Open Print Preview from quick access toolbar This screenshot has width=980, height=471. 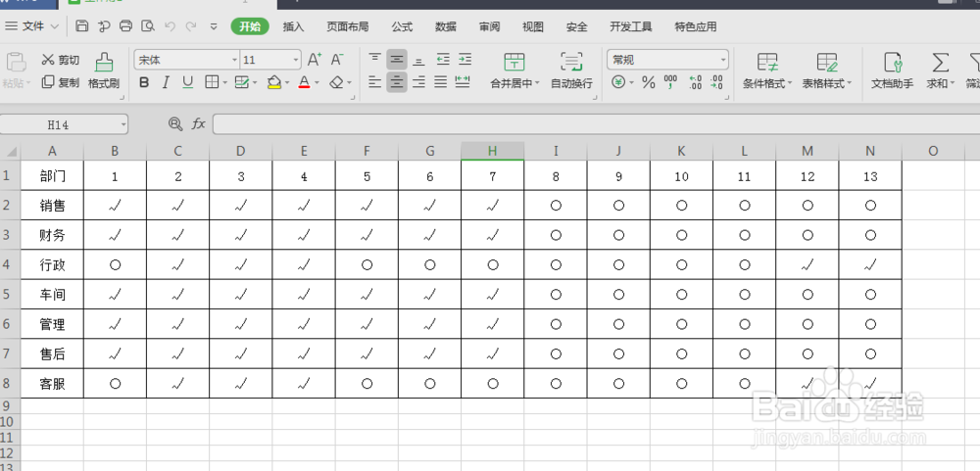click(x=148, y=26)
